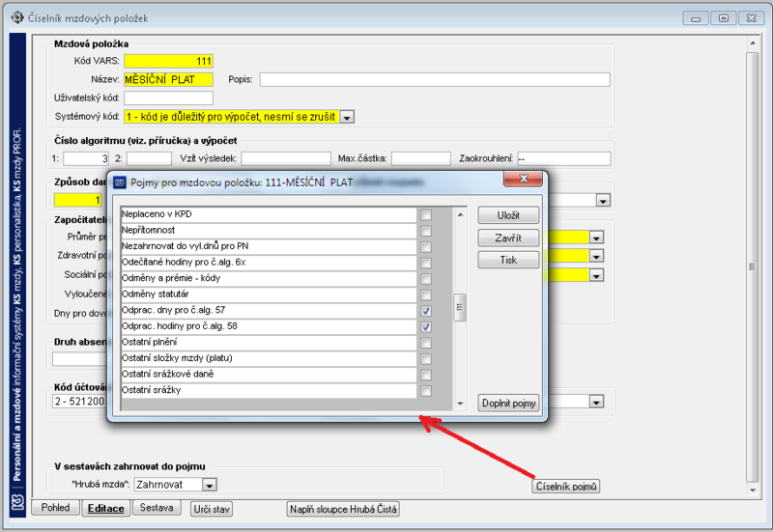Uncheck Odprac. hodiny pro č.alg. 58
Viewport: 773px width, 532px height.
(x=426, y=326)
